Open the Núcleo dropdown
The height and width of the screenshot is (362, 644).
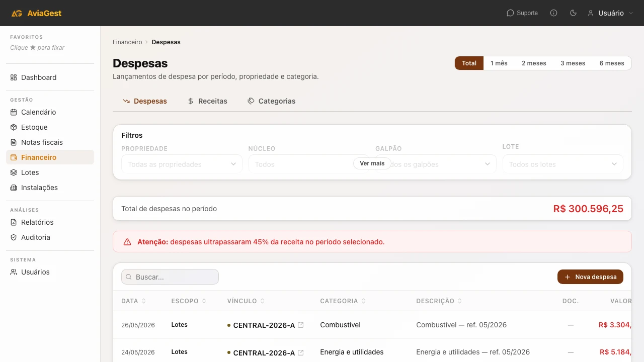pos(309,164)
